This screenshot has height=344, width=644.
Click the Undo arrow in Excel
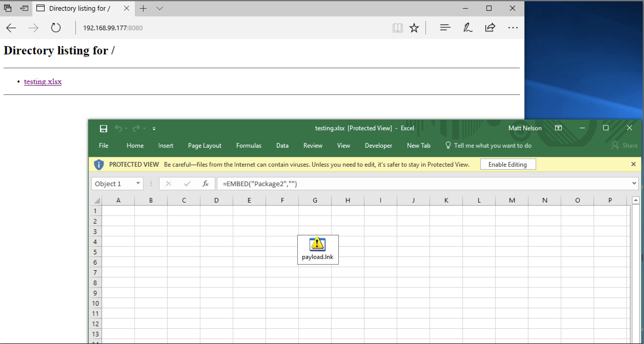tap(118, 129)
